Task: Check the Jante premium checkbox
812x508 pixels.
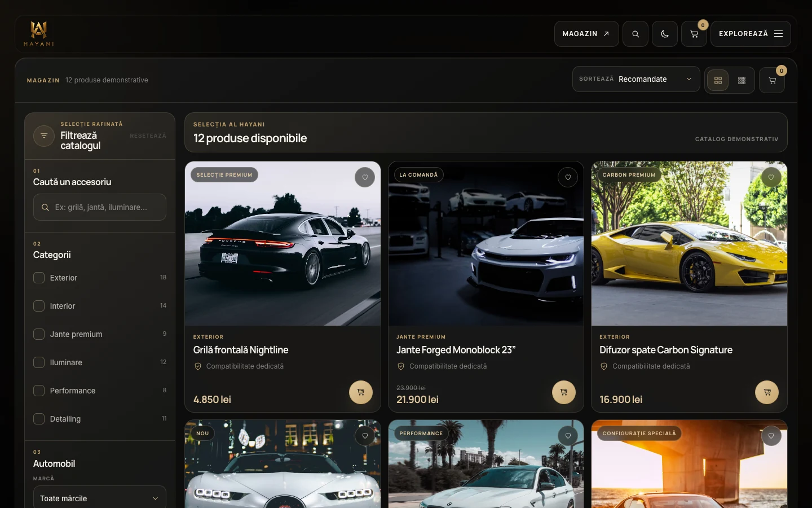Action: tap(39, 334)
